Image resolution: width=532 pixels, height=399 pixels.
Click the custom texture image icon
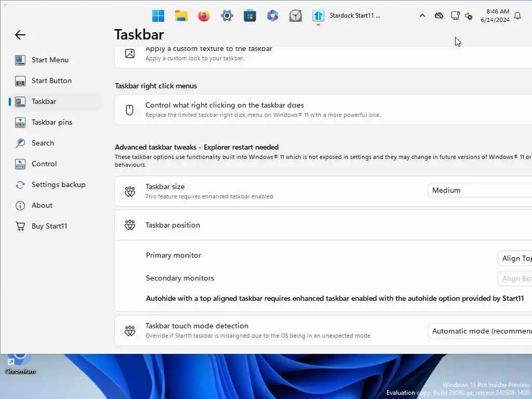(129, 54)
